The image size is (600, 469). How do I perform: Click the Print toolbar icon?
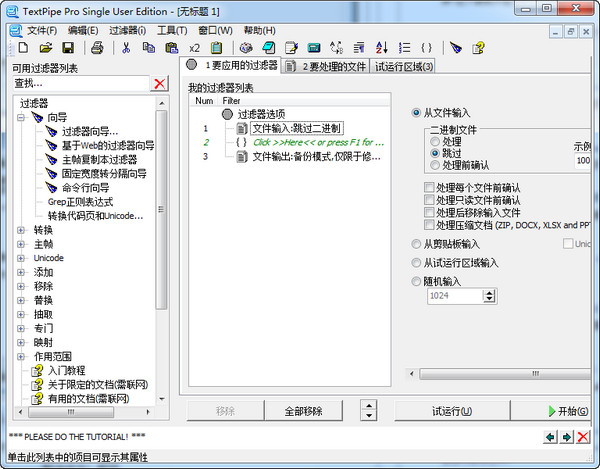(97, 48)
